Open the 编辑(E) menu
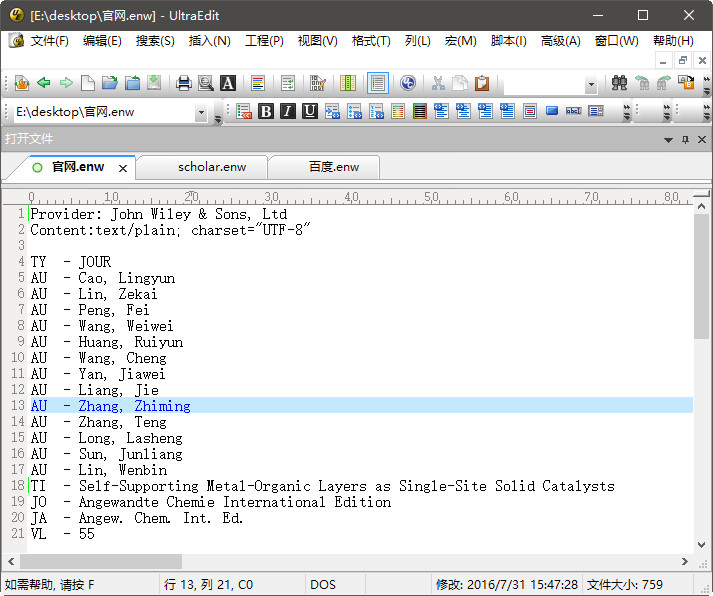Image resolution: width=713 pixels, height=596 pixels. coord(102,41)
